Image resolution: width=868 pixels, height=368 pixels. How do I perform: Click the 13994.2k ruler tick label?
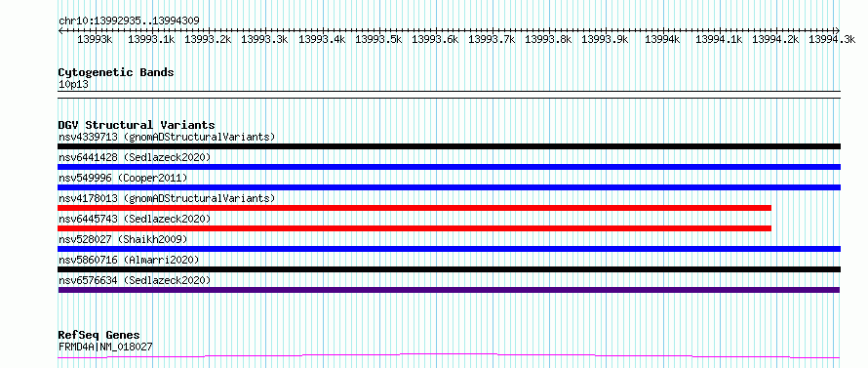(x=776, y=39)
